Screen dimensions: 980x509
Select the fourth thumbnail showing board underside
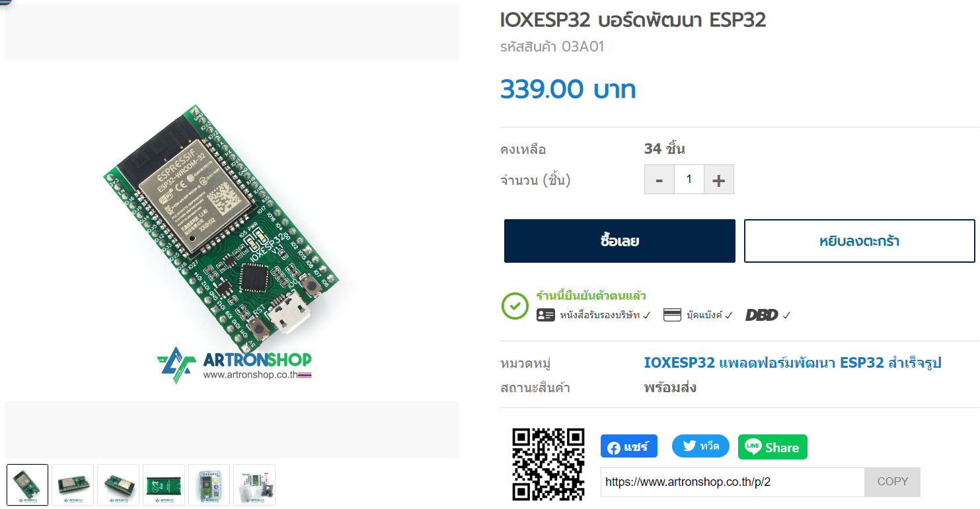pos(164,485)
